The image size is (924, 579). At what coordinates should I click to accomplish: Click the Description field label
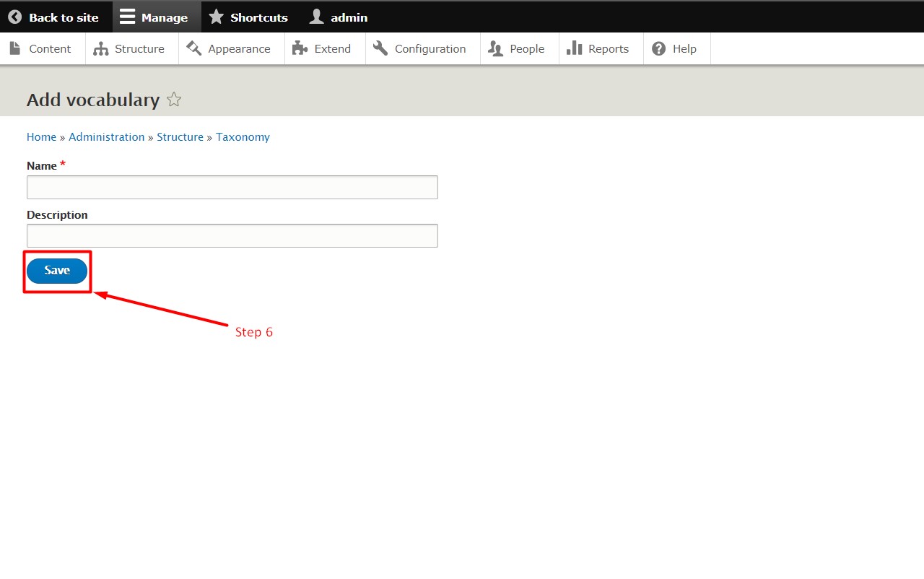tap(57, 215)
